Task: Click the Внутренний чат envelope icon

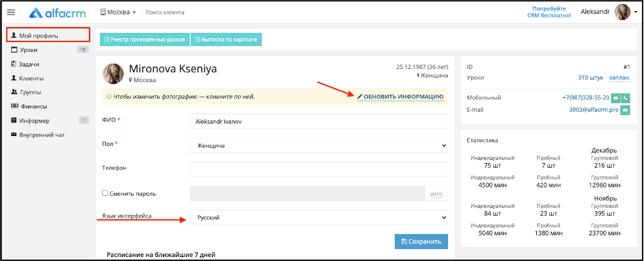Action: (14, 135)
